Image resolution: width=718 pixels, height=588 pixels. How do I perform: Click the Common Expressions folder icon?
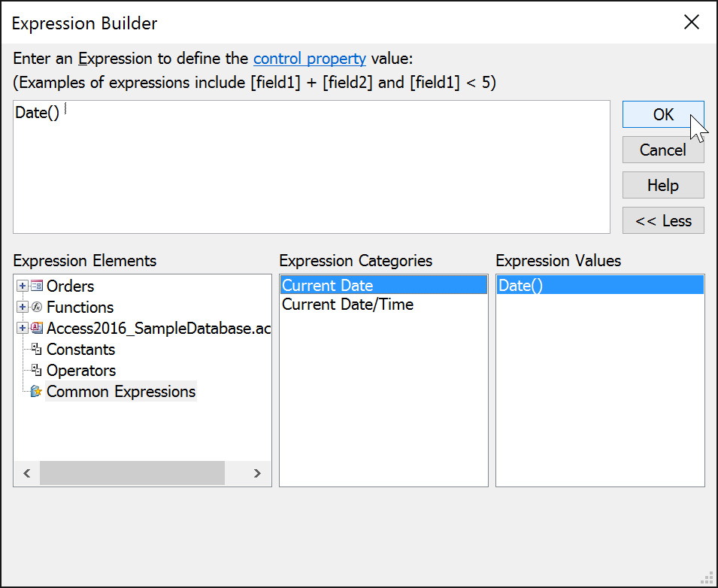coord(36,391)
